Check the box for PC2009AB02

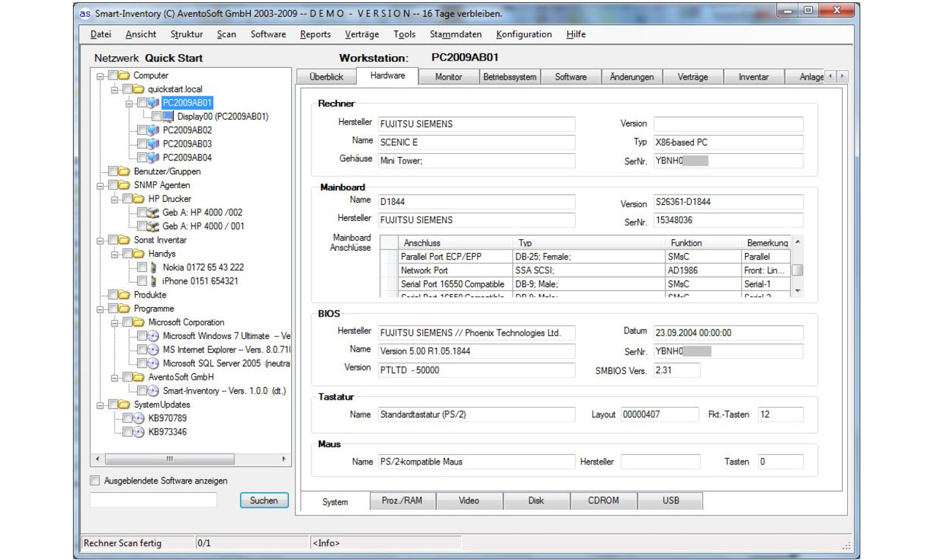coord(142,131)
